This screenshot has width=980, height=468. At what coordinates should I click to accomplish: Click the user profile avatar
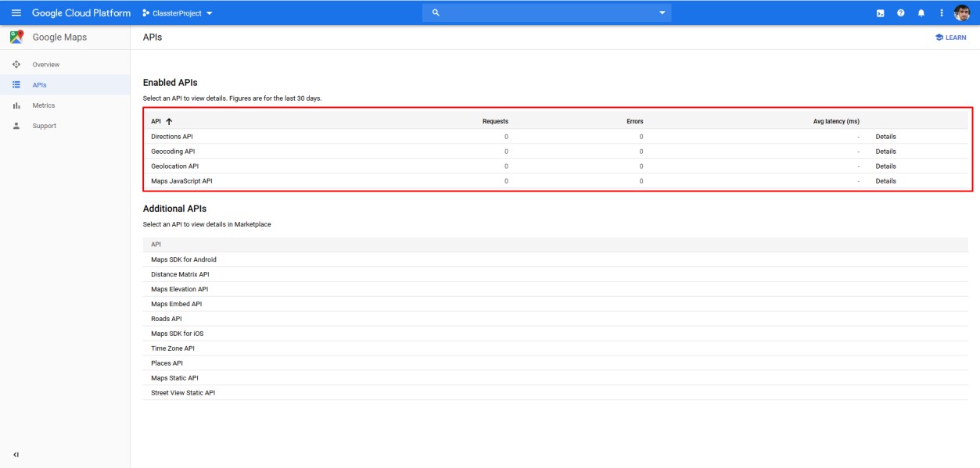tap(963, 13)
